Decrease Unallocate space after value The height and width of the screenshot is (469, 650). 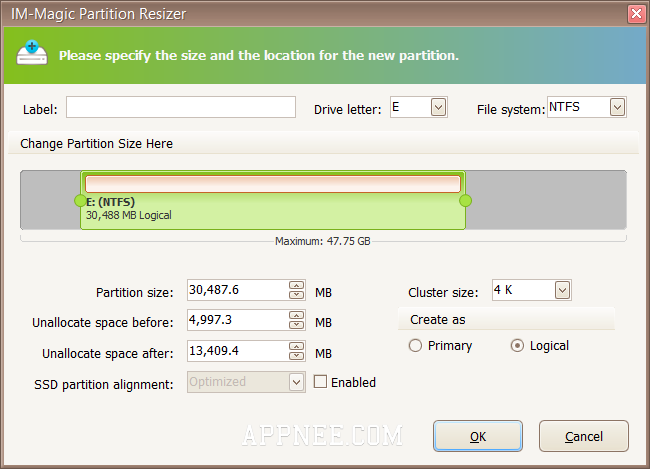296,356
